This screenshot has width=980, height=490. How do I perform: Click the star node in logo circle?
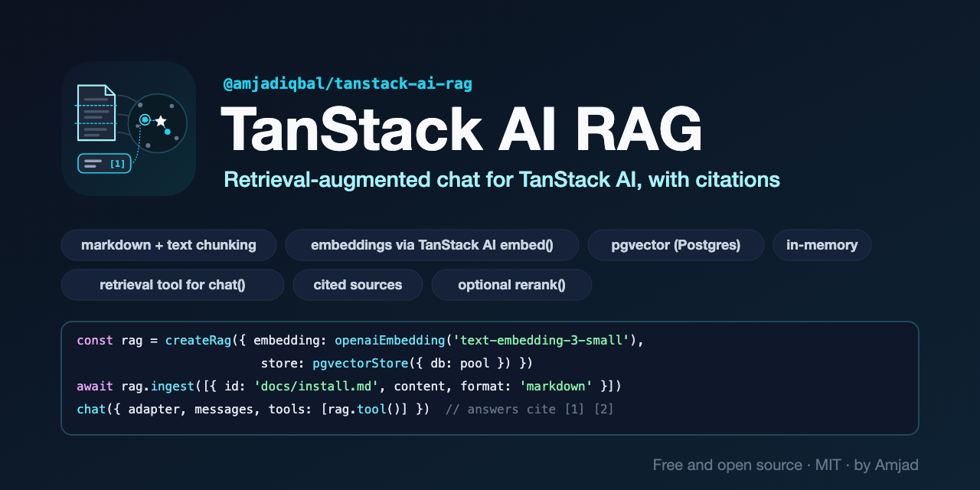161,121
